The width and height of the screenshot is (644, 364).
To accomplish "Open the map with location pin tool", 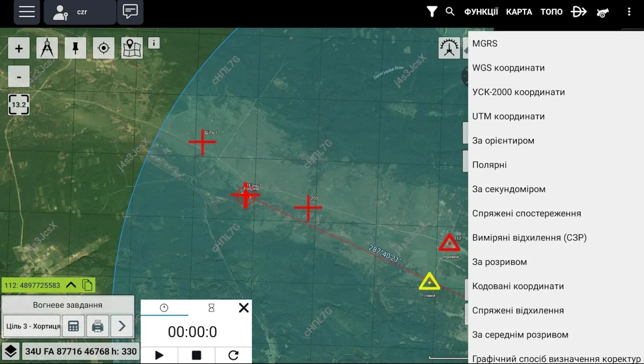I will tap(132, 48).
